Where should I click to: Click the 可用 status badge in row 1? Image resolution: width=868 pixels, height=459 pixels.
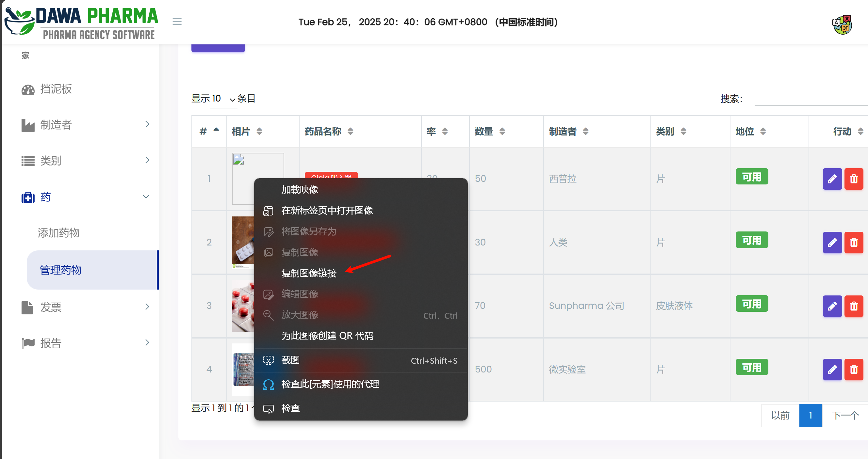(x=752, y=177)
